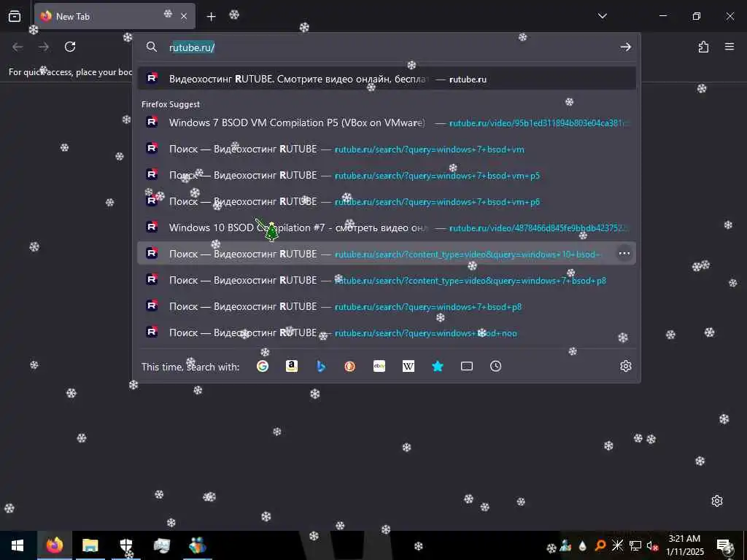Open File Explorer from taskbar

click(90, 545)
